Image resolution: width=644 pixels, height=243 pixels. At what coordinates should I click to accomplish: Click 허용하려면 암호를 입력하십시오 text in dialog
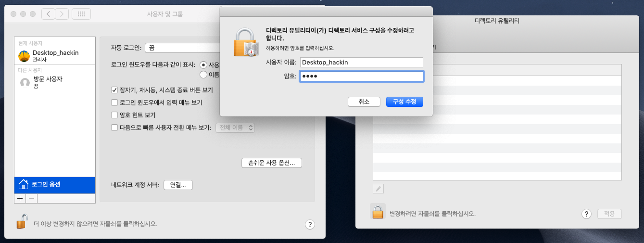(300, 48)
